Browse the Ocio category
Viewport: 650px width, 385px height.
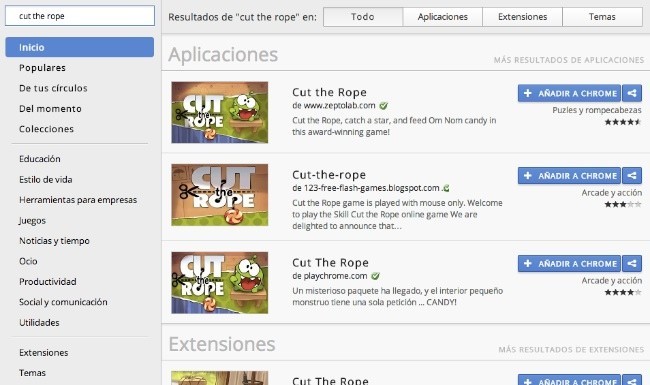point(28,261)
